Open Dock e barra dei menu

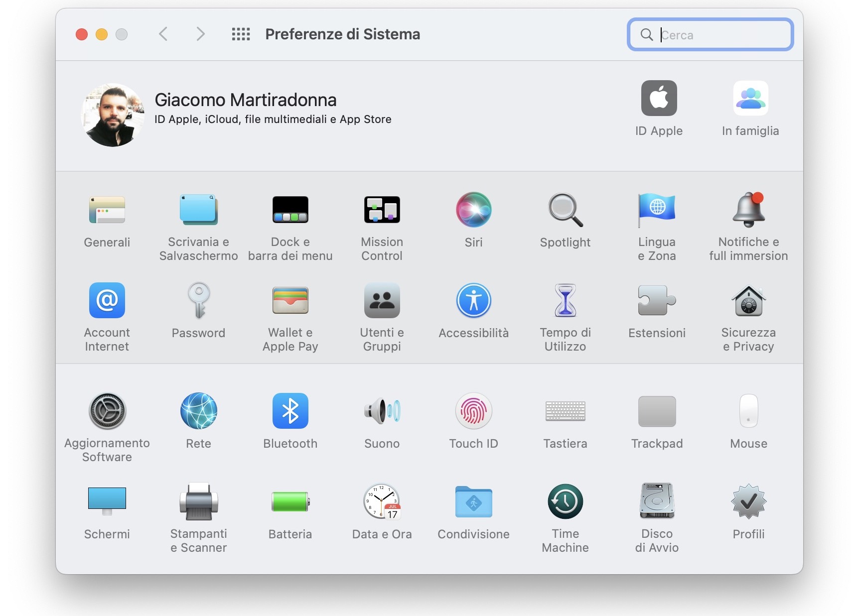(290, 210)
